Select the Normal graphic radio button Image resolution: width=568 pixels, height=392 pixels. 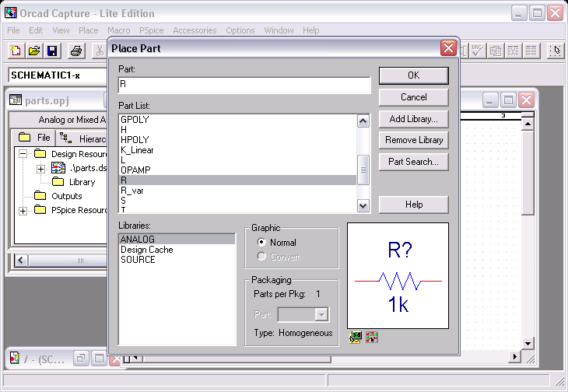261,242
